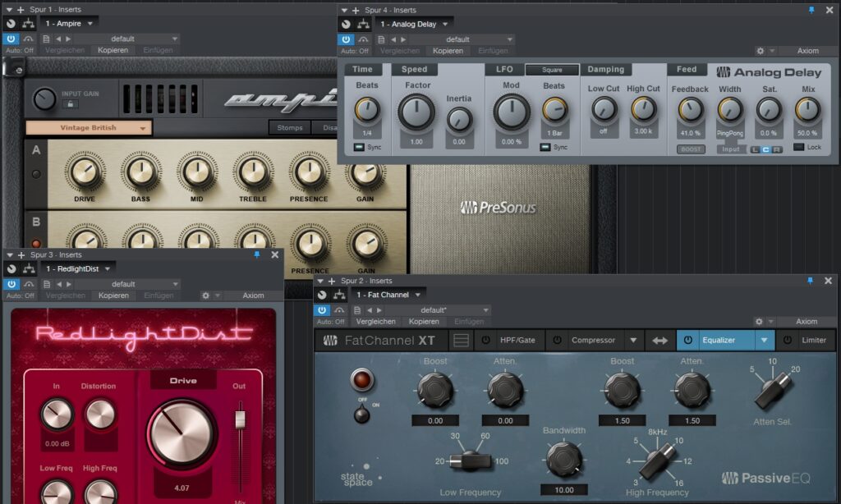Click Kopieren in Spur 4 window
Image resolution: width=841 pixels, height=504 pixels.
[x=448, y=51]
